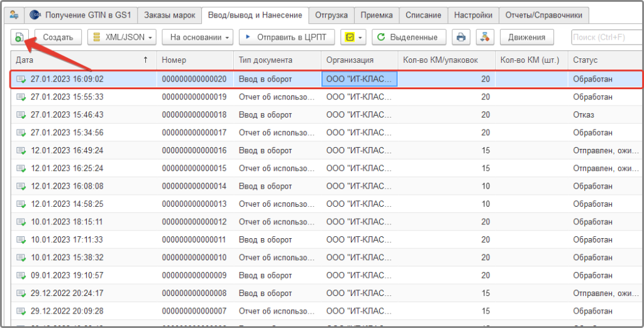Click the copy document icon button
The width and height of the screenshot is (644, 328).
point(19,37)
